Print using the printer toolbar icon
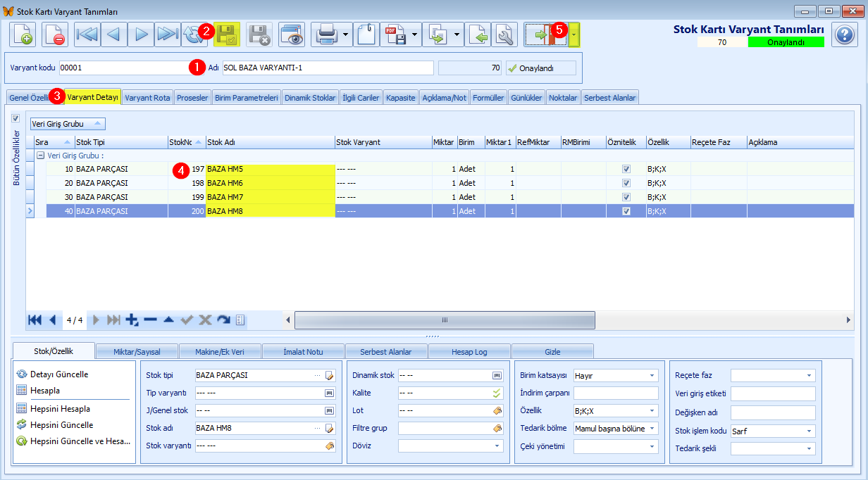The height and width of the screenshot is (480, 868). coord(325,34)
